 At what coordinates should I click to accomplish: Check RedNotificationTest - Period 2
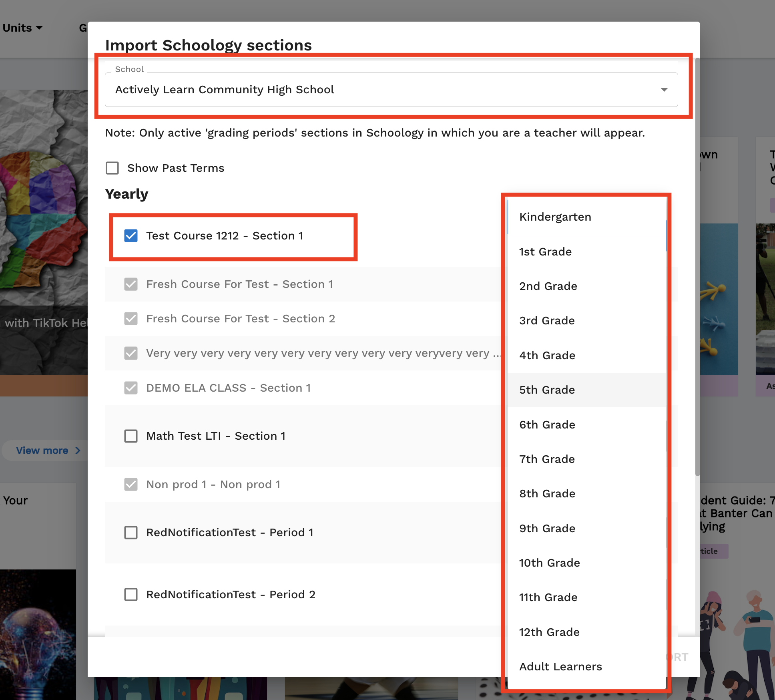click(x=131, y=595)
